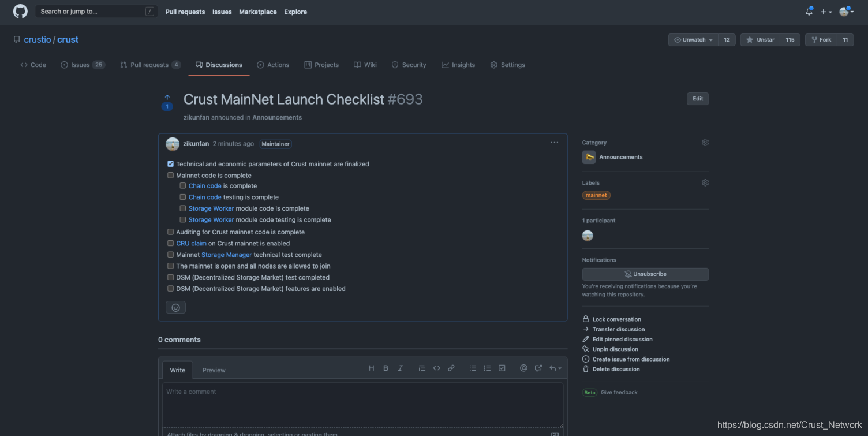Click the Unstar button

(x=760, y=40)
